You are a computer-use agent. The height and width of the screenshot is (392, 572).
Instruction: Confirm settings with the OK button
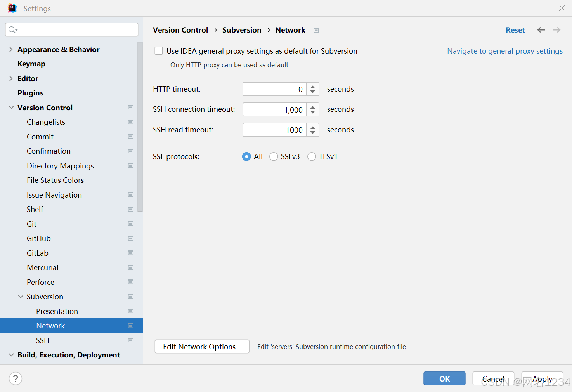coord(444,378)
